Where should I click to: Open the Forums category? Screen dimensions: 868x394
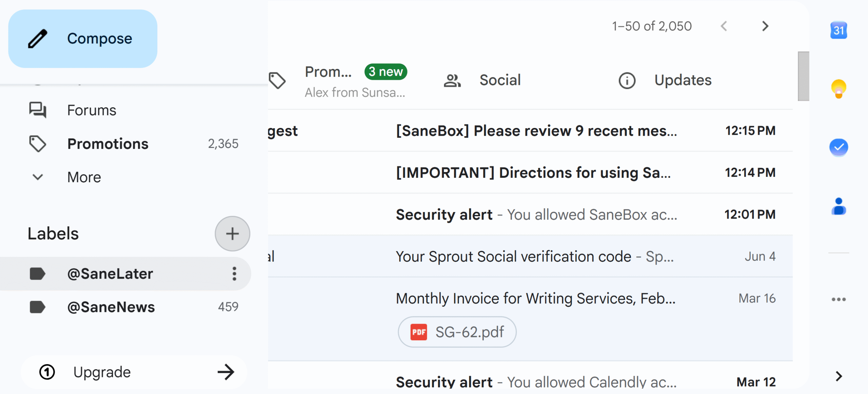125,110
